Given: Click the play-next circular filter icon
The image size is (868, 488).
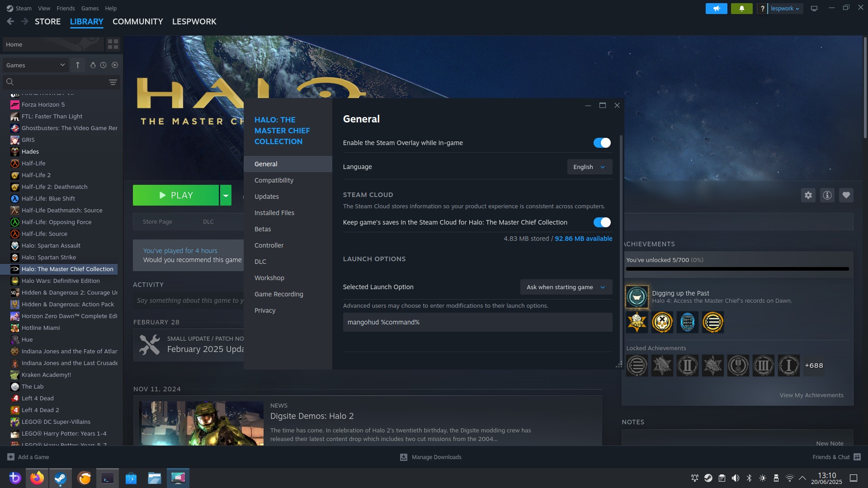Looking at the screenshot, I should point(115,65).
